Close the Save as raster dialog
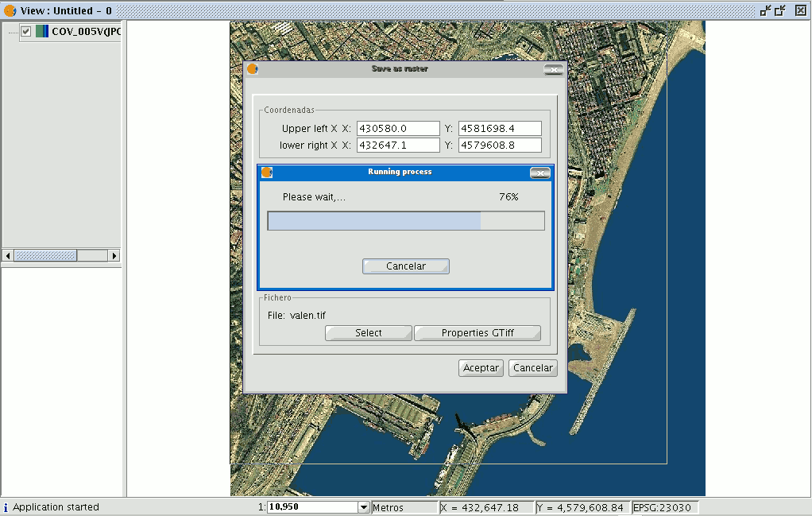This screenshot has width=812, height=516. [553, 69]
